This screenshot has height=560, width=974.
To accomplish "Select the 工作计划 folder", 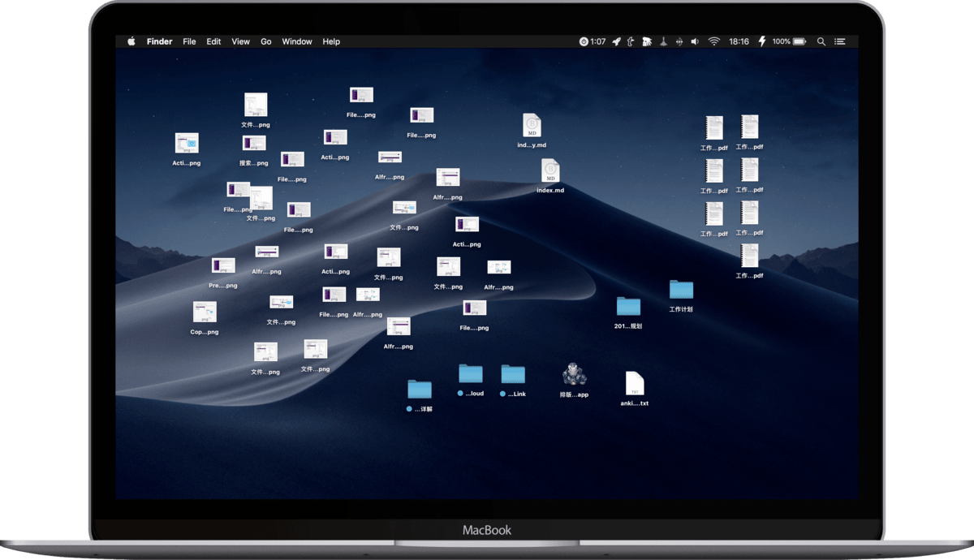I will [x=681, y=290].
